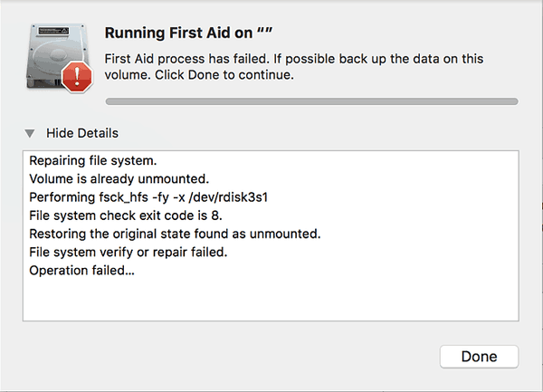This screenshot has width=543, height=392.
Task: Select 'File system verify or repair failed.'
Action: pos(129,253)
